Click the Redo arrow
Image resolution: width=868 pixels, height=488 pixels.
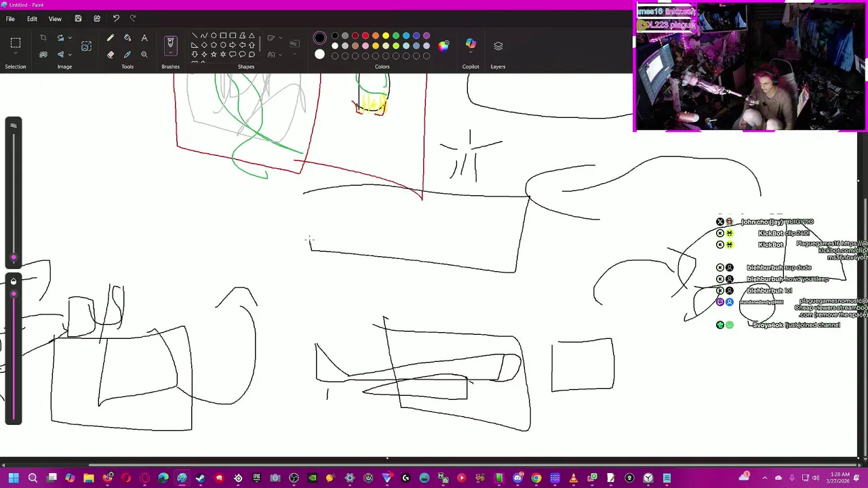pyautogui.click(x=133, y=18)
